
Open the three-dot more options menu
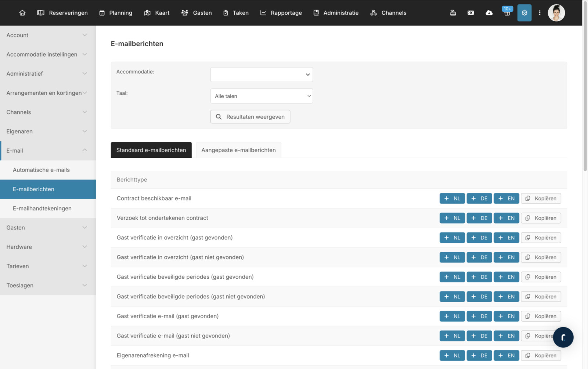[x=540, y=13]
